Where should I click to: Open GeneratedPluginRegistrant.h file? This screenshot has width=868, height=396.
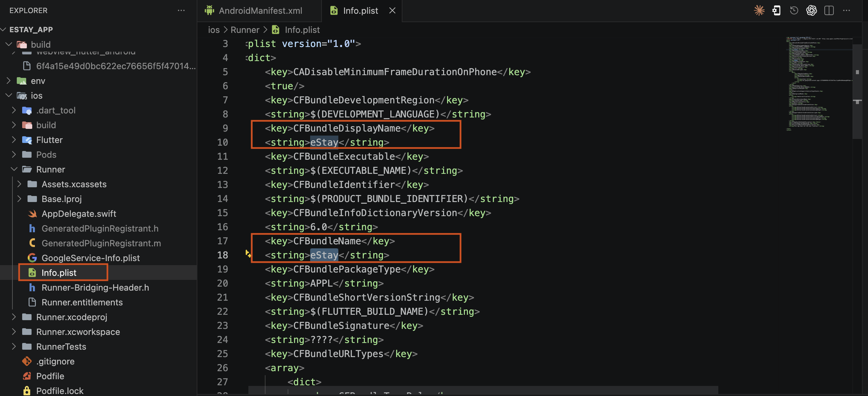click(x=100, y=229)
